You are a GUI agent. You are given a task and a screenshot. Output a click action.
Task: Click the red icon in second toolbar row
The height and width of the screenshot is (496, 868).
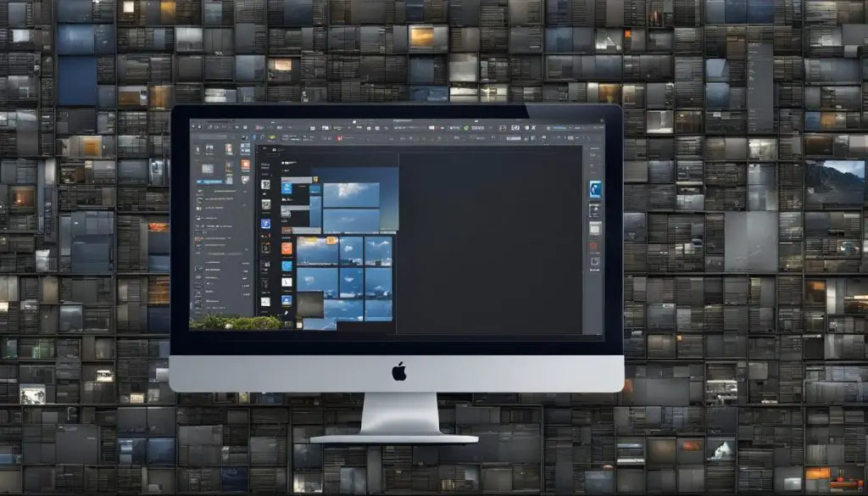point(339,138)
